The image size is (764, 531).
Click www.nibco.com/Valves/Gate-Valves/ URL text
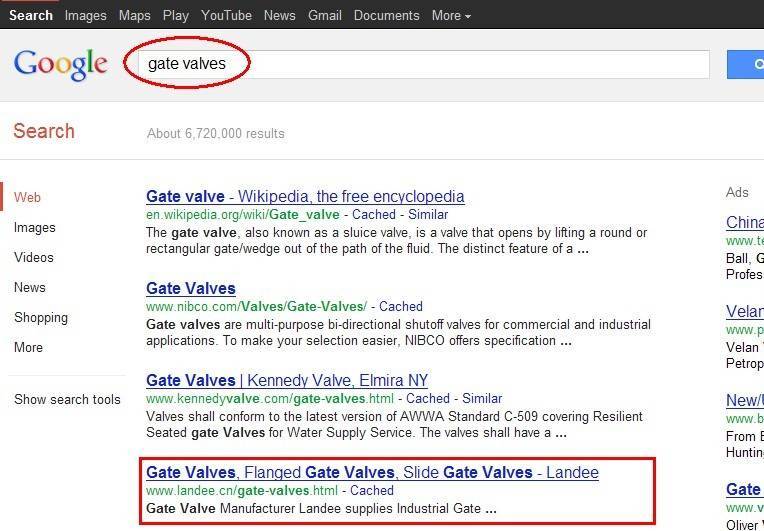[x=256, y=306]
